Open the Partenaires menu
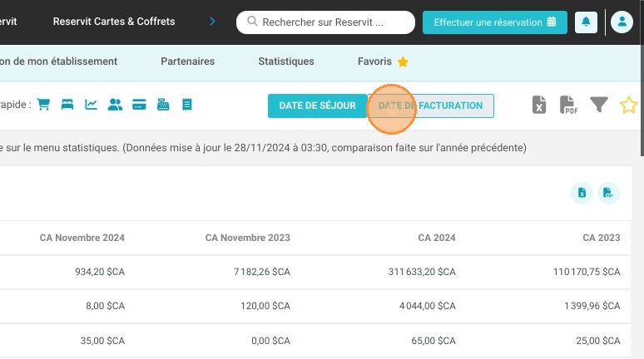Viewport: 644px width, 359px height. pyautogui.click(x=188, y=61)
